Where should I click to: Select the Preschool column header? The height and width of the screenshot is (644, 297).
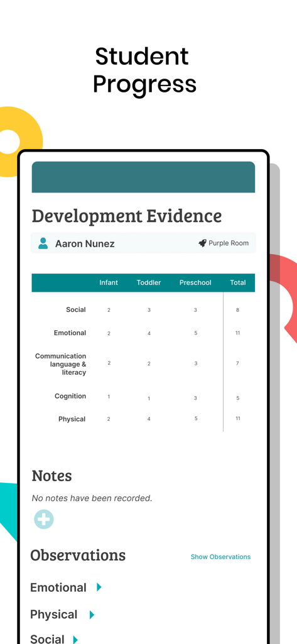click(x=196, y=282)
